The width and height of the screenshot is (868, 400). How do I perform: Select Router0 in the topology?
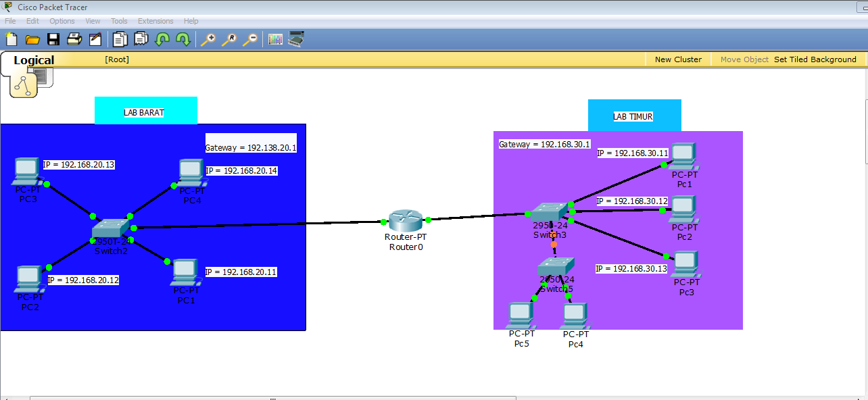point(406,220)
